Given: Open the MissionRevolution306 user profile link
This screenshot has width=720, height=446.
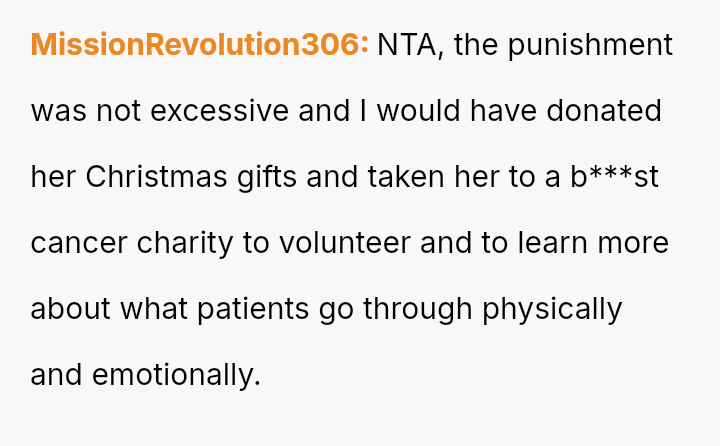Looking at the screenshot, I should click(x=200, y=45).
